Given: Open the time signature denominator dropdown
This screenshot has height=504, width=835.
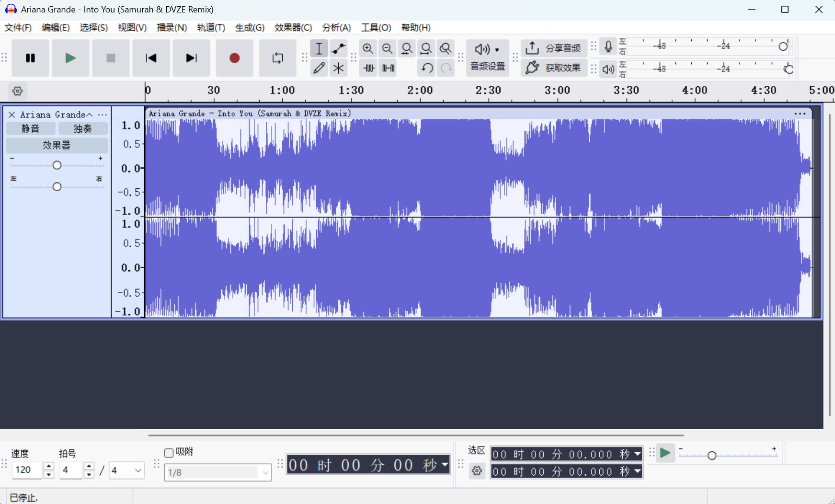Looking at the screenshot, I should pos(126,470).
